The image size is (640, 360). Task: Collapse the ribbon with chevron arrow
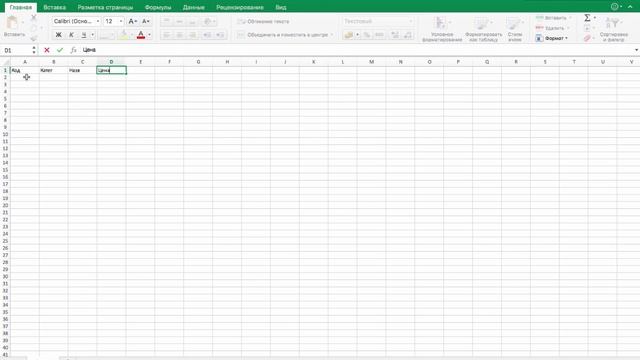click(x=630, y=7)
